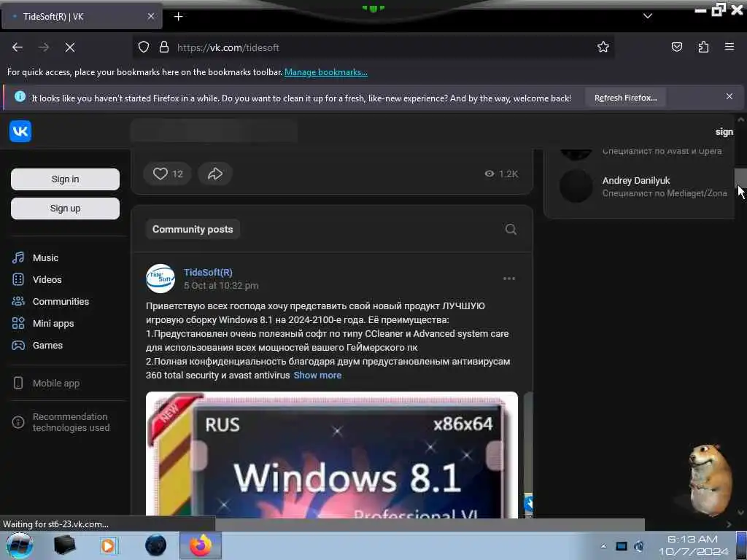Click post view count 1.2K
747x560 pixels.
(501, 174)
